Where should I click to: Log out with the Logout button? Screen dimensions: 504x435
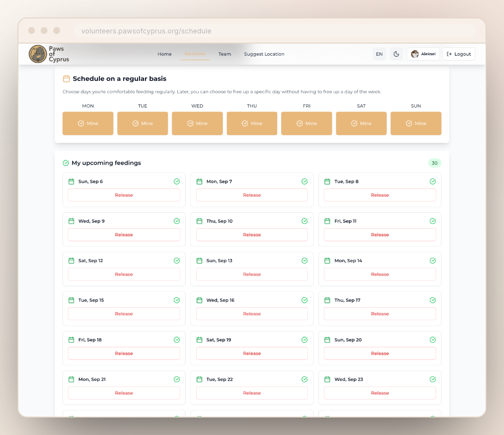pyautogui.click(x=458, y=54)
